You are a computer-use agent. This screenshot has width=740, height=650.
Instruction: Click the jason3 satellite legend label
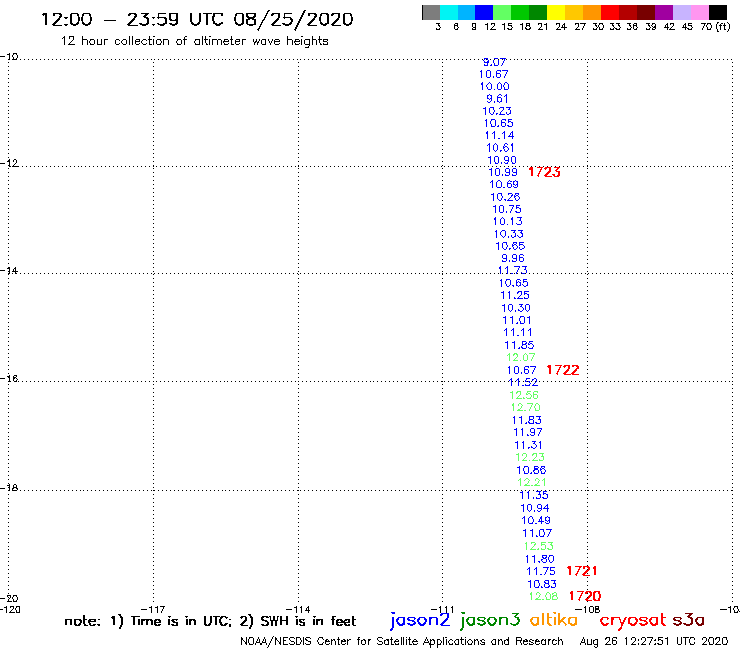(x=490, y=620)
